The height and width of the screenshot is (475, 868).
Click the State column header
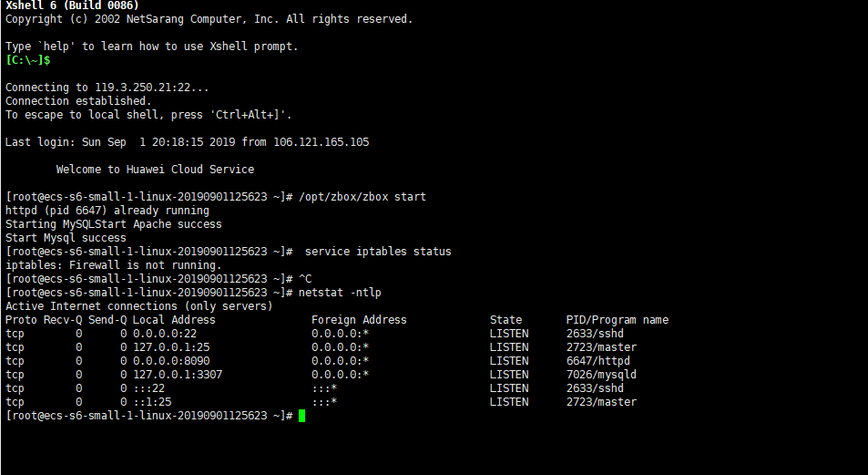505,320
